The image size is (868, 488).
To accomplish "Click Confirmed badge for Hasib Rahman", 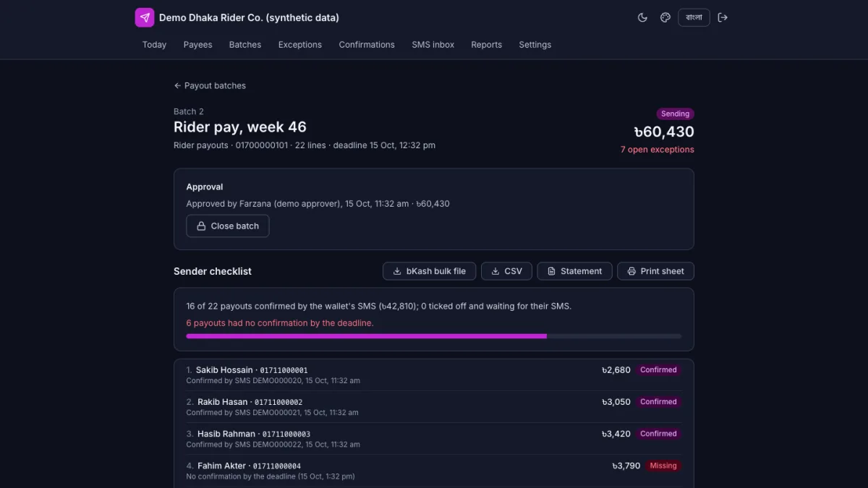I will click(658, 434).
